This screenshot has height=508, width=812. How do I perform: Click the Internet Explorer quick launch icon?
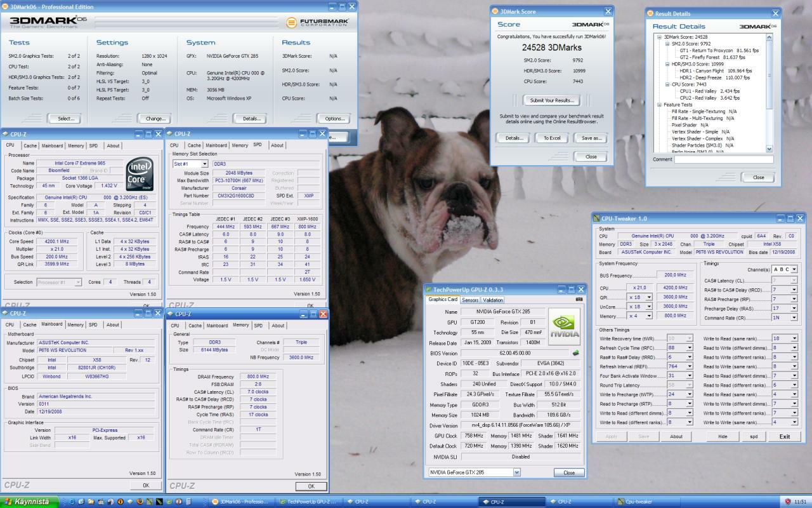(x=72, y=502)
